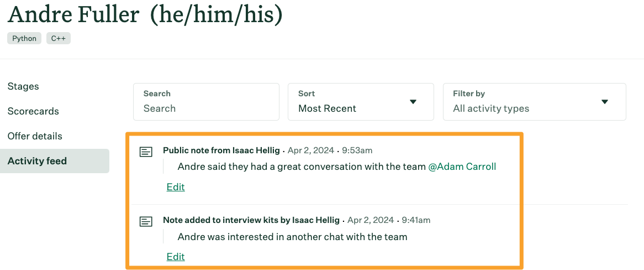
Task: Focus the Search input field
Action: (206, 102)
